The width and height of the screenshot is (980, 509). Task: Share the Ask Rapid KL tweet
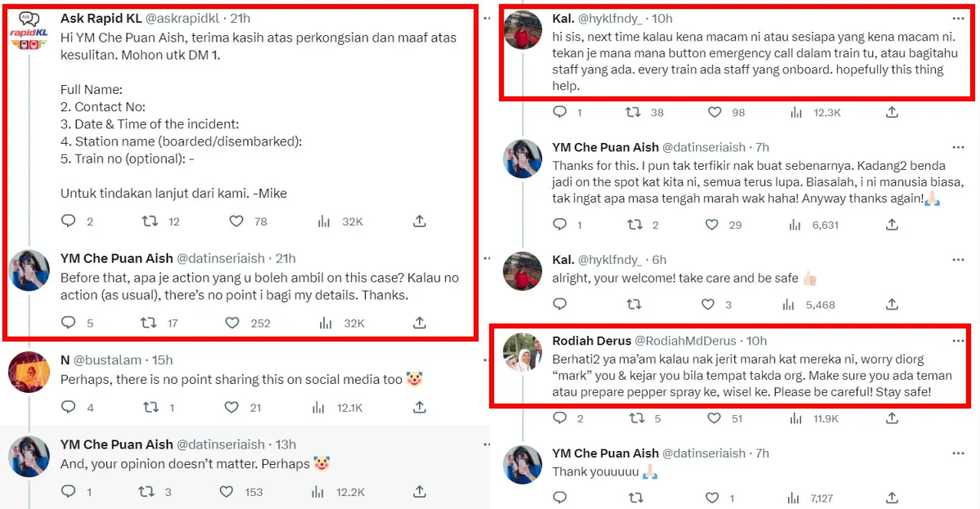(x=419, y=221)
